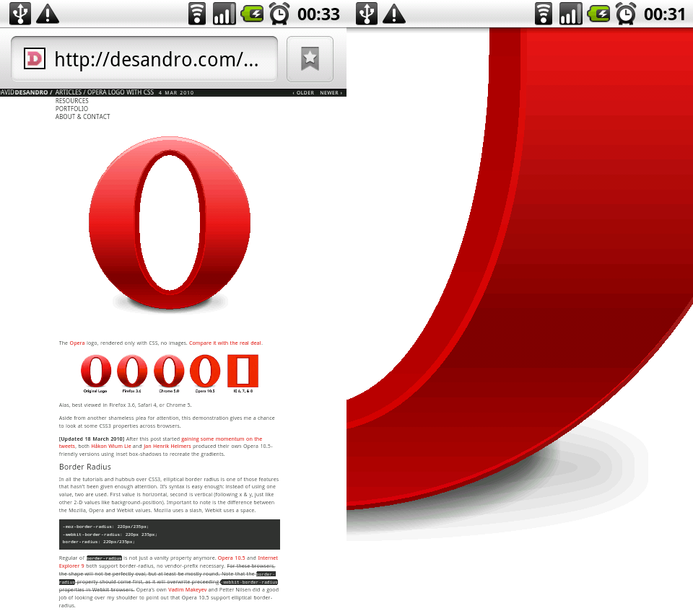Go to the NEWER article
693x616 pixels.
tap(331, 93)
